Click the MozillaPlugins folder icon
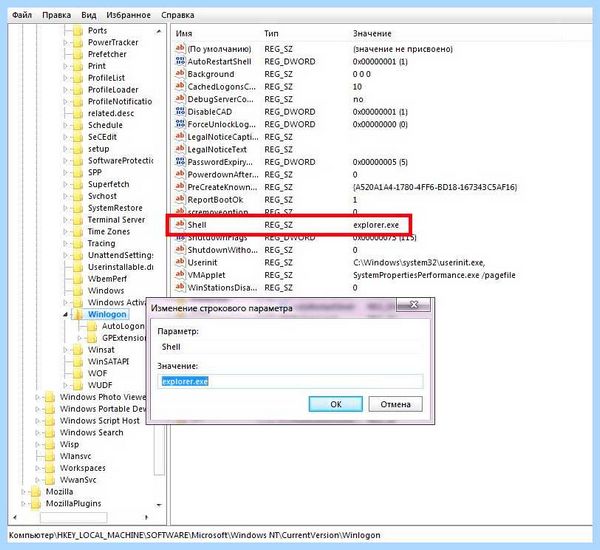 36,503
